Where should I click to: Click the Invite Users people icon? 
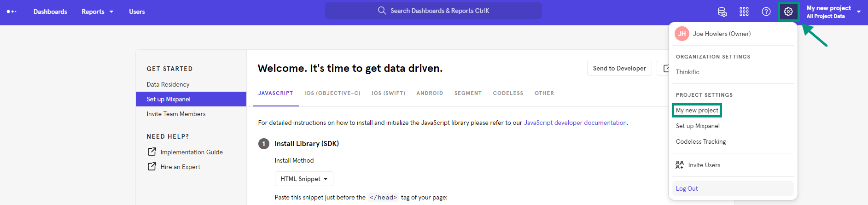[680, 165]
